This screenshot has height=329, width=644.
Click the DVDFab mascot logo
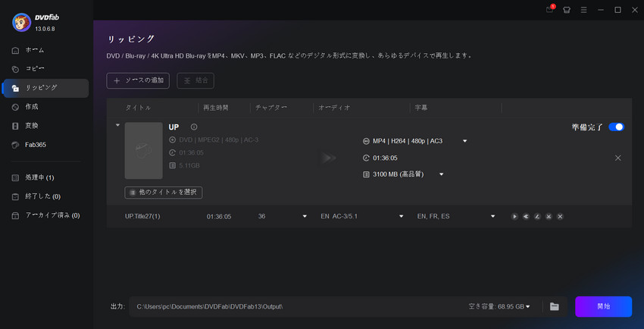click(x=22, y=23)
